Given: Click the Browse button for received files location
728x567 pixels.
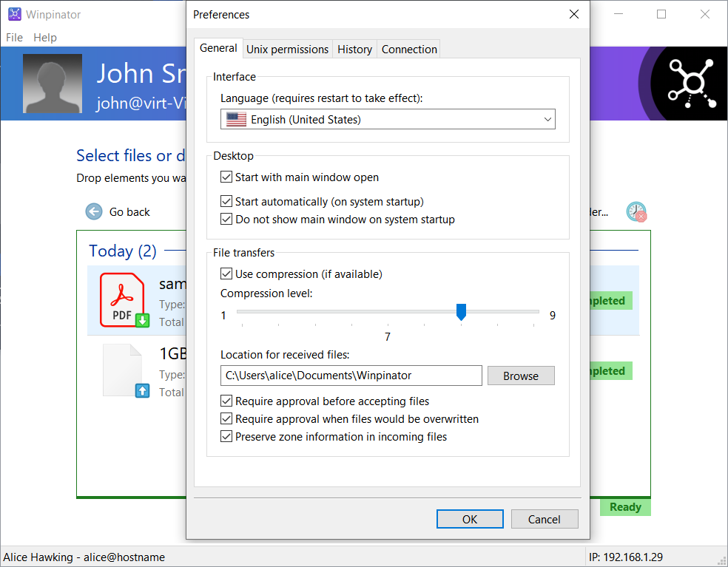Looking at the screenshot, I should [521, 376].
